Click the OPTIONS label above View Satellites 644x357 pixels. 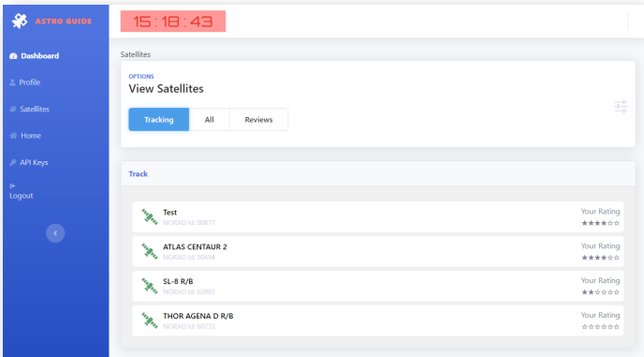pos(141,77)
